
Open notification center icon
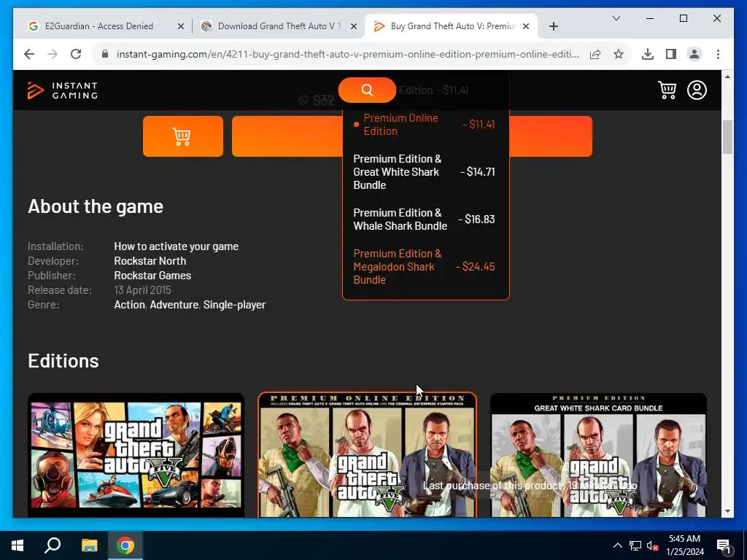tap(724, 545)
